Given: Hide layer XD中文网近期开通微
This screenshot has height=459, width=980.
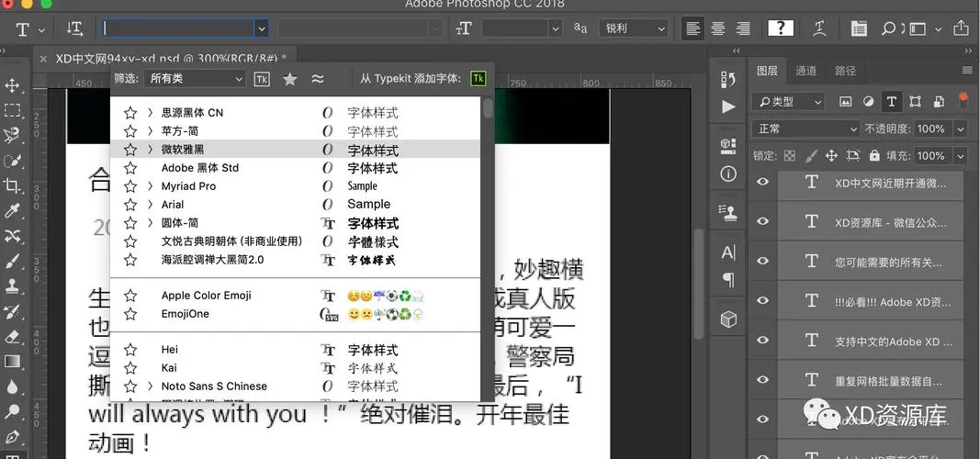Looking at the screenshot, I should click(762, 182).
